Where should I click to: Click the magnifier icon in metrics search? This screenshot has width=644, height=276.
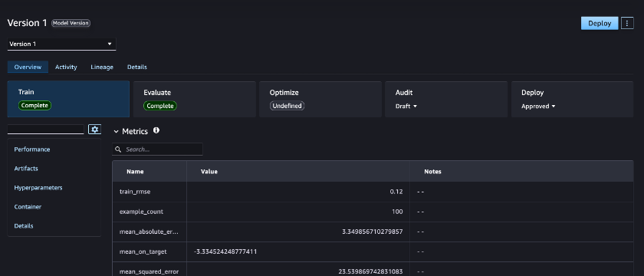coord(118,149)
